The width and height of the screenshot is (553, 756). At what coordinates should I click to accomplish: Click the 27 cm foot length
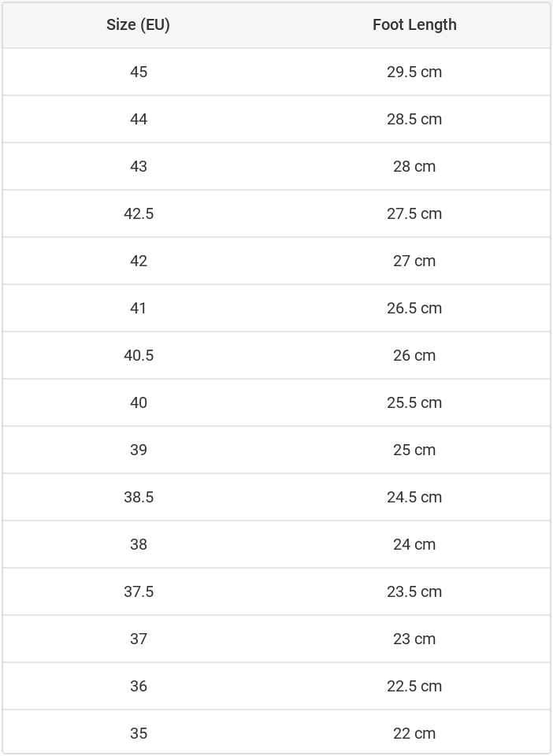[414, 261]
